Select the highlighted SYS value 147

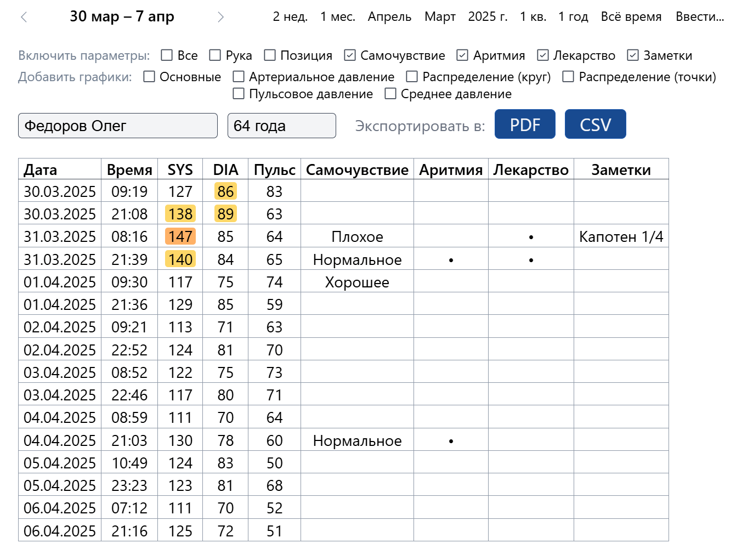180,236
